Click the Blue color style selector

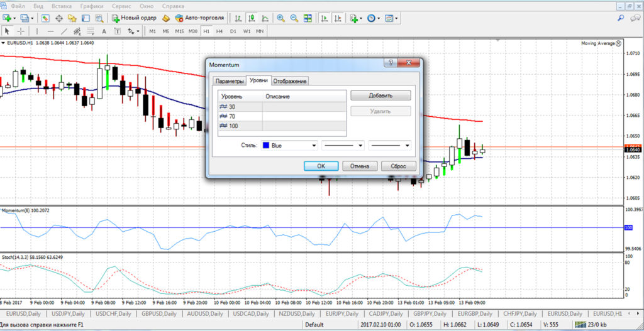(x=289, y=145)
